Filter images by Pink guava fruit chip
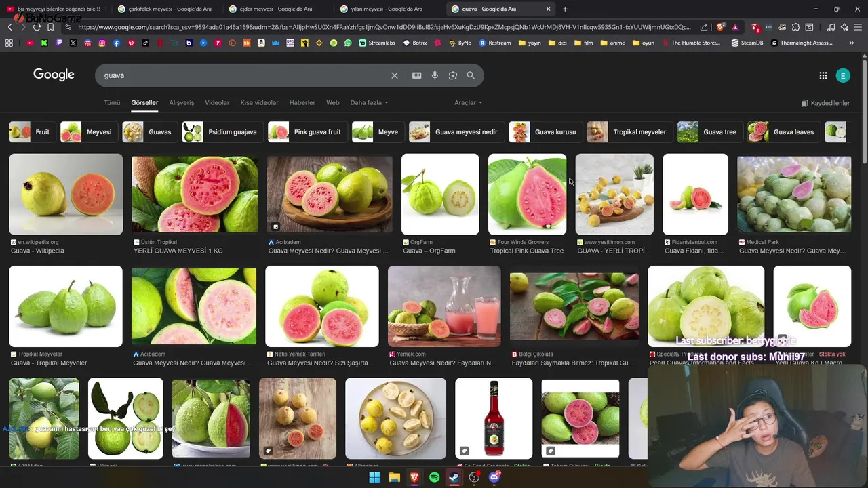This screenshot has height=488, width=868. click(307, 131)
